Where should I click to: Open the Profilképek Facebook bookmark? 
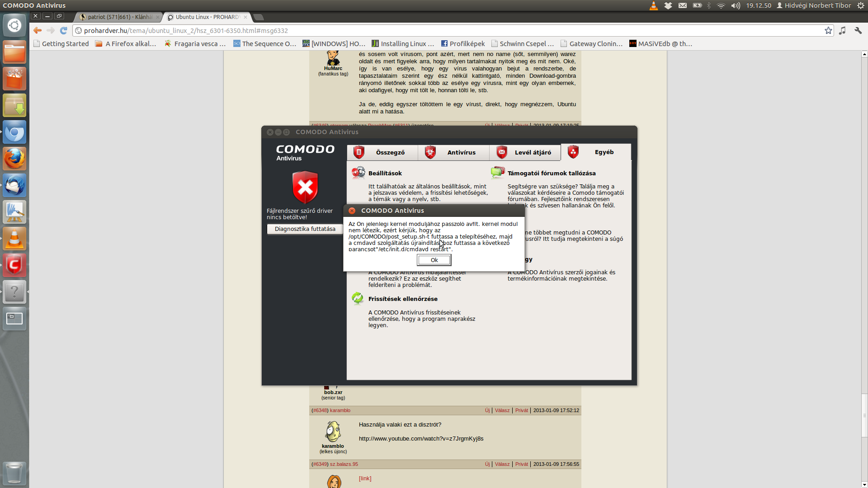click(x=463, y=44)
